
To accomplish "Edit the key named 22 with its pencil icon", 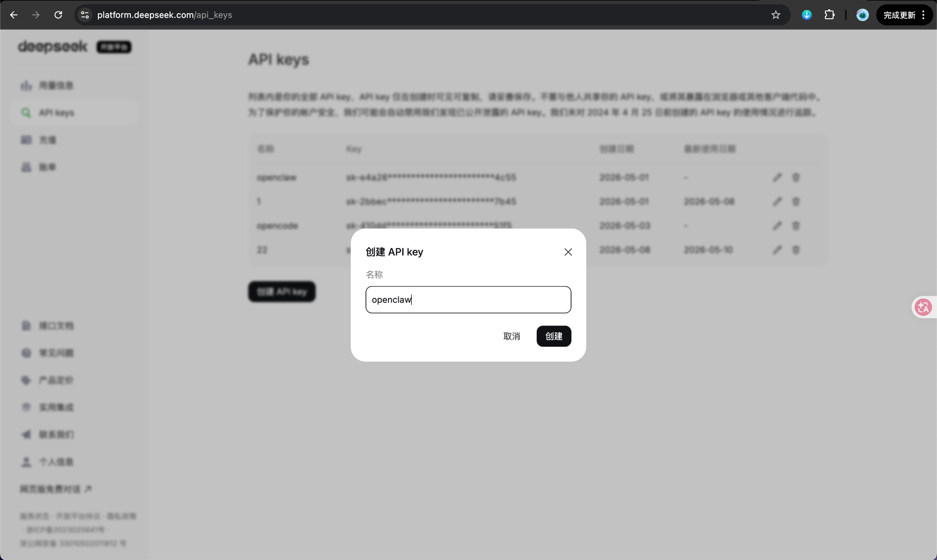I will click(x=777, y=250).
